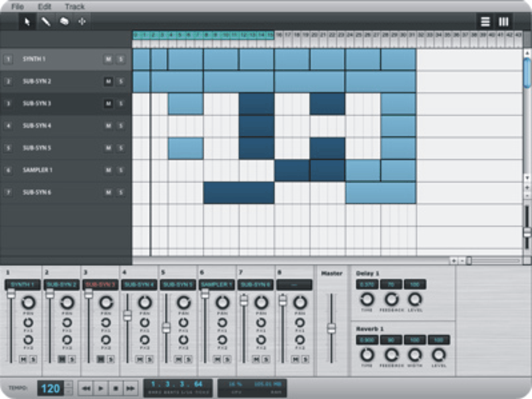Image resolution: width=532 pixels, height=399 pixels.
Task: Select the pencil draw tool
Action: [x=46, y=21]
